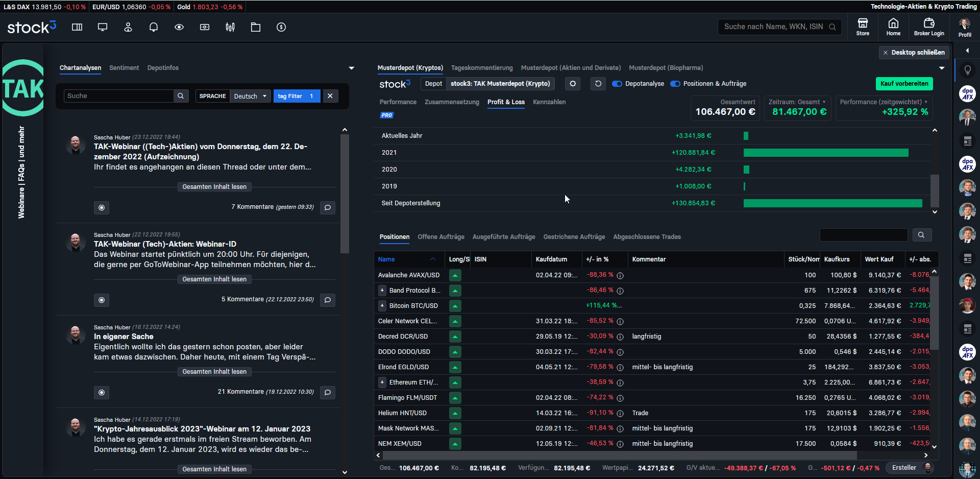Click the Broker Login icon
Viewport: 980px width, 479px height.
click(929, 27)
